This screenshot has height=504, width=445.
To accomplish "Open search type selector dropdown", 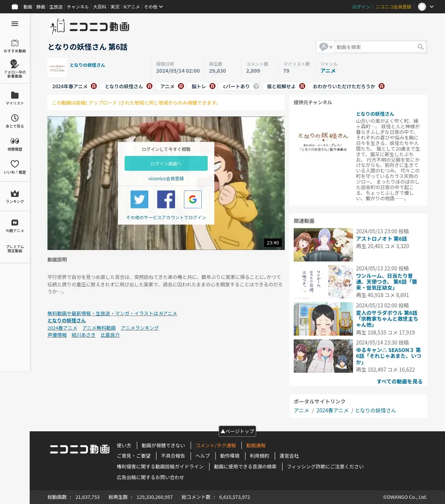I will (326, 47).
